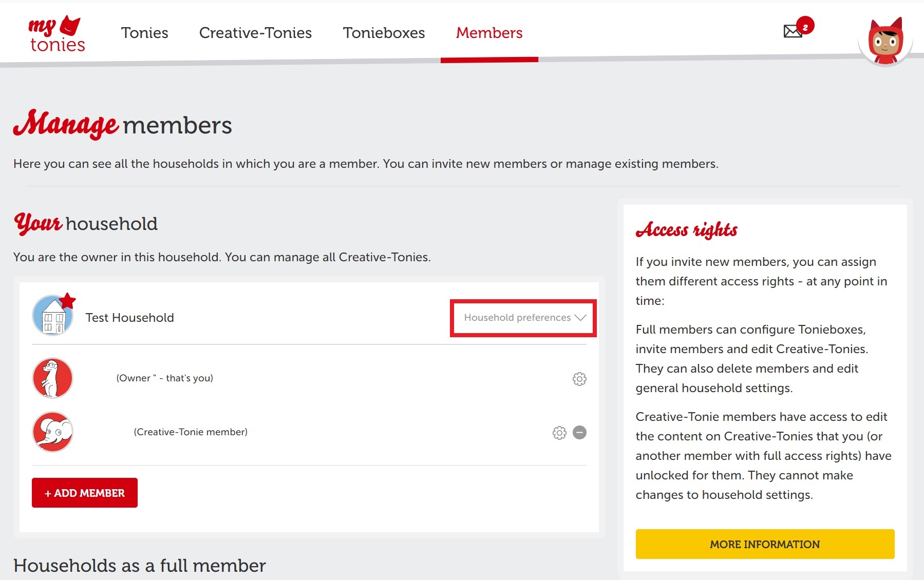Click the elephant avatar of Creative-Tonie member
The height and width of the screenshot is (580, 924).
tap(52, 432)
